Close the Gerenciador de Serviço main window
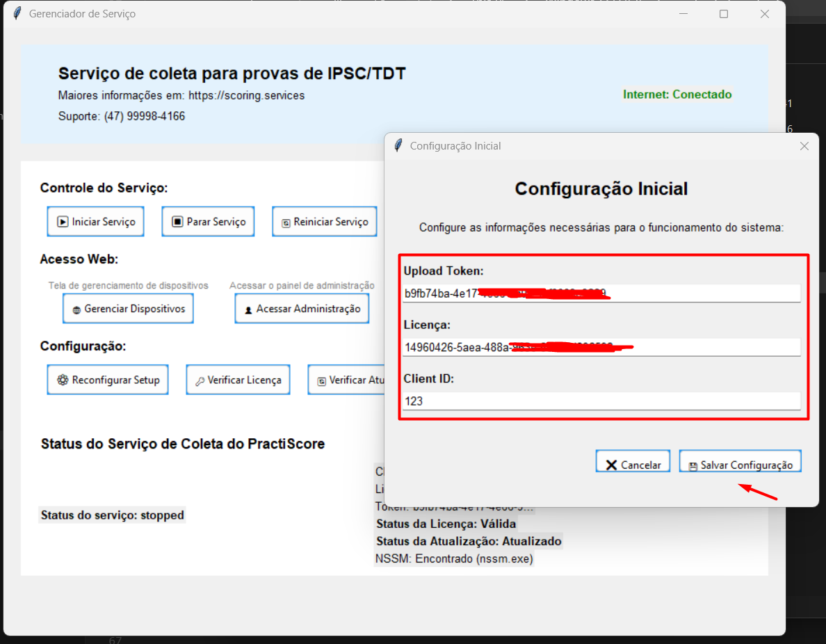Image resolution: width=826 pixels, height=644 pixels. (765, 14)
